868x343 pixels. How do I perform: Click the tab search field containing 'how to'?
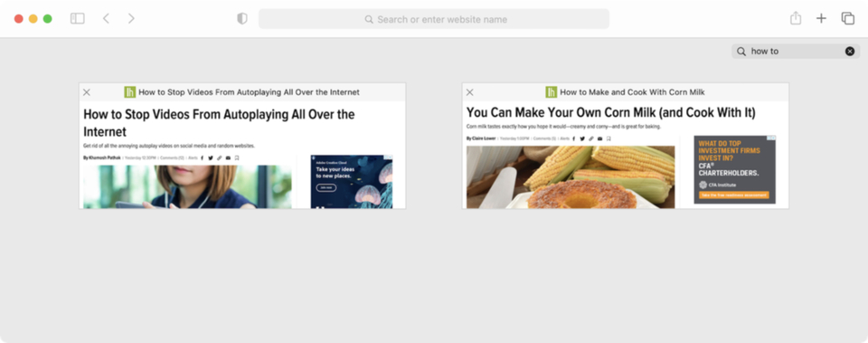pos(796,52)
